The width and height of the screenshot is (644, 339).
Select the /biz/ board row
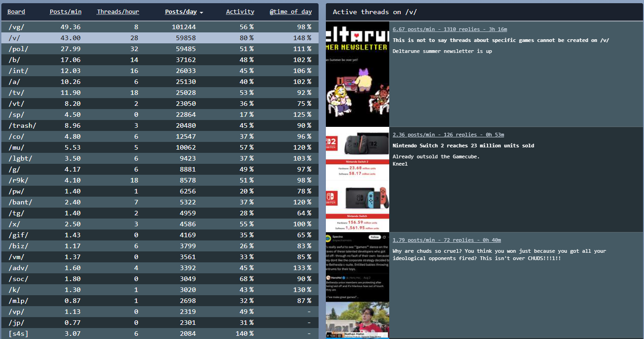[x=160, y=246]
